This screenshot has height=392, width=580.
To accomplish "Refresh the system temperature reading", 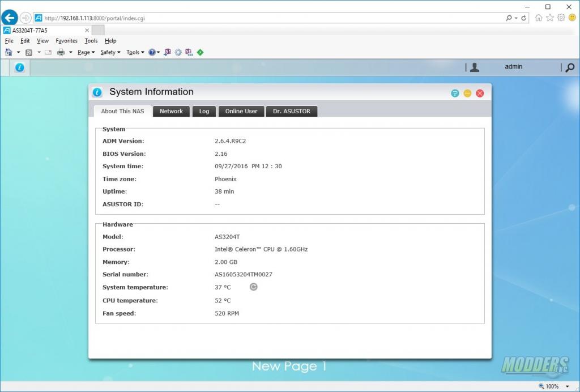I will 254,287.
